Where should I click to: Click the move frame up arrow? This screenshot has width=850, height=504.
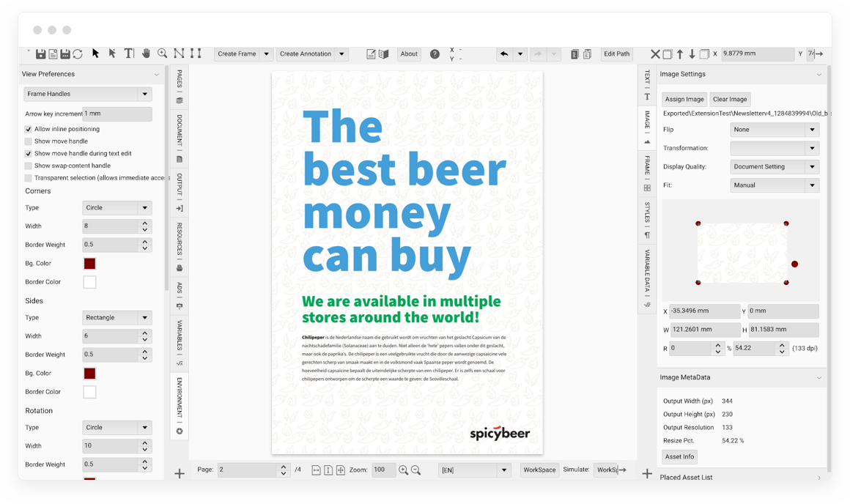pos(680,53)
